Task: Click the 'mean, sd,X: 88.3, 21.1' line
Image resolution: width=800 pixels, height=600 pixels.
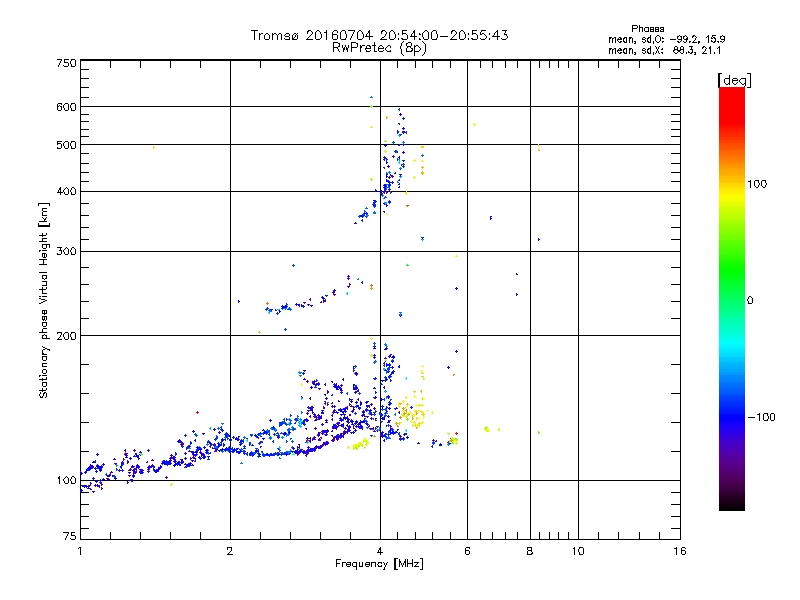Action: click(664, 50)
